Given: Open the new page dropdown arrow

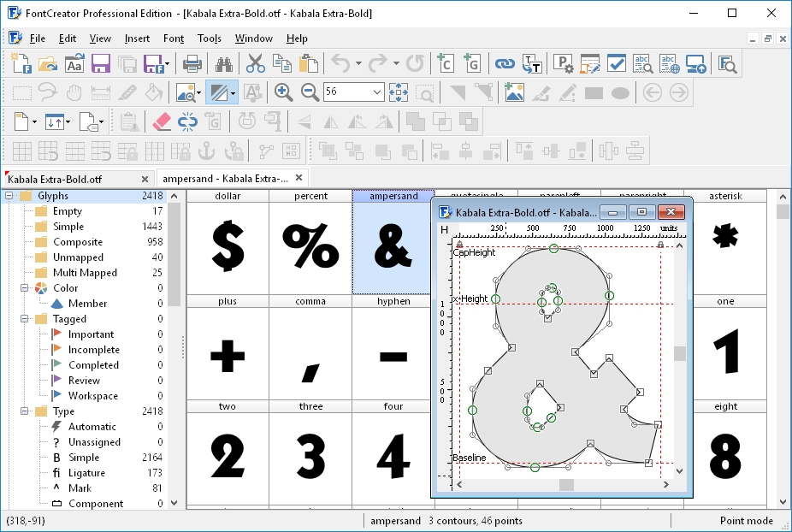Looking at the screenshot, I should tap(34, 121).
